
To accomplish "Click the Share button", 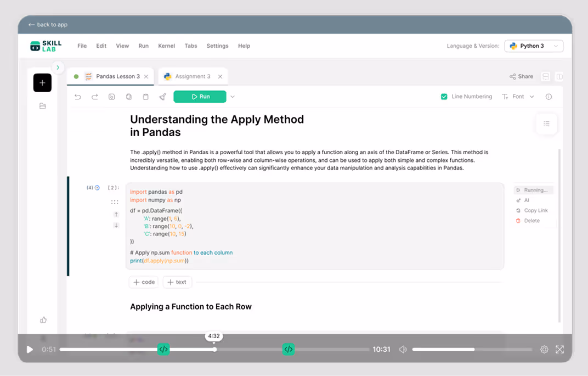I will 521,76.
